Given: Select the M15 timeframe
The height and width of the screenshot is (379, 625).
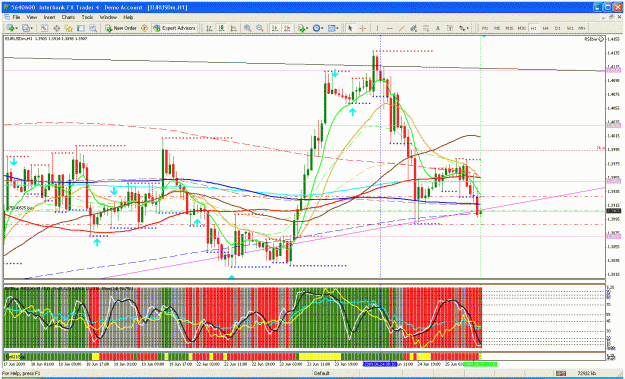Looking at the screenshot, I should tap(509, 28).
